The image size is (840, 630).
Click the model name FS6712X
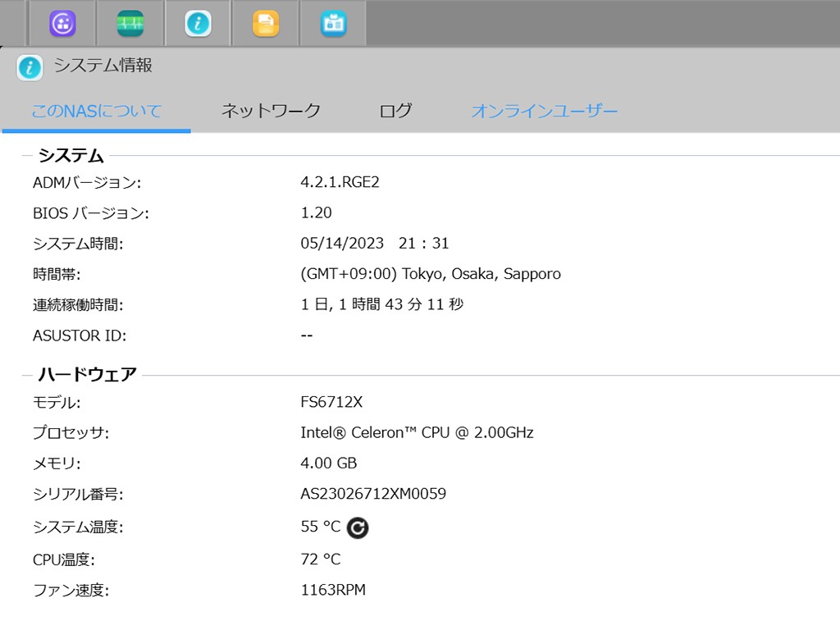coord(331,402)
